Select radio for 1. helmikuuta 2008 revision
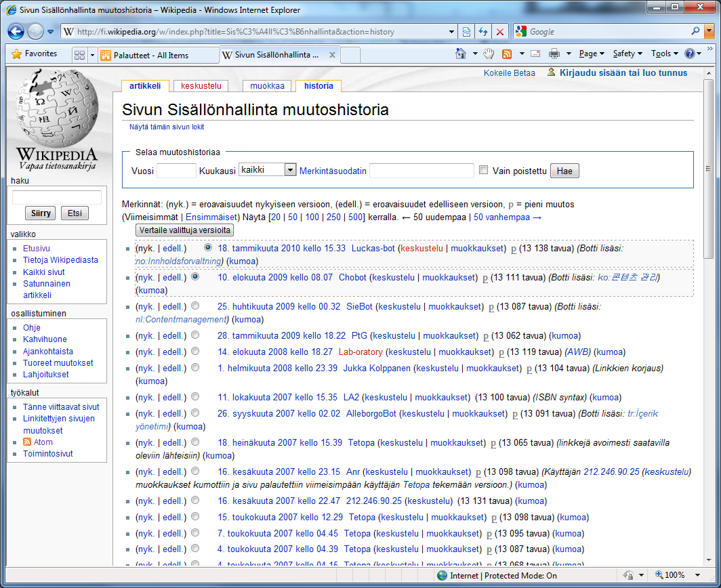The height and width of the screenshot is (588, 721). (x=195, y=367)
